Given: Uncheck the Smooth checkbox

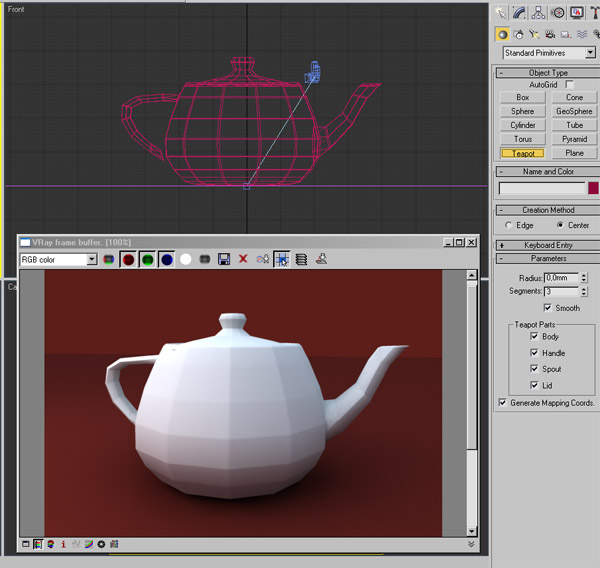Looking at the screenshot, I should [x=546, y=308].
